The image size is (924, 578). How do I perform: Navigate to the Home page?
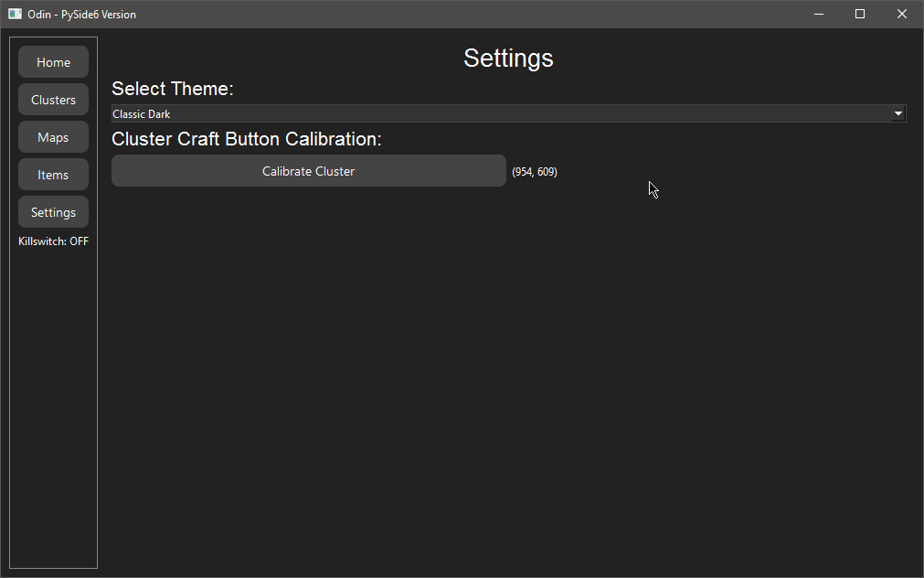point(53,61)
